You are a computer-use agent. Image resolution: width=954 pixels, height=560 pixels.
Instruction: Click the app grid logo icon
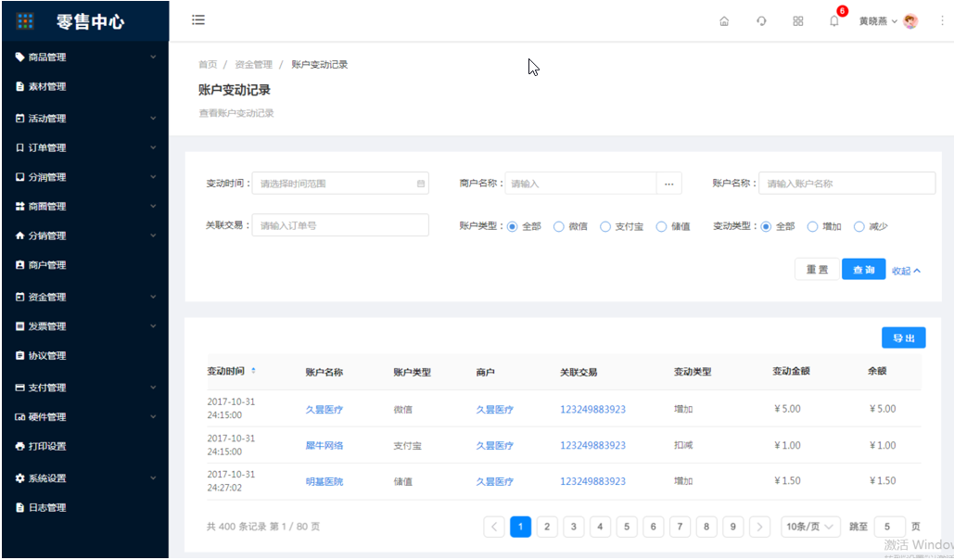[25, 21]
